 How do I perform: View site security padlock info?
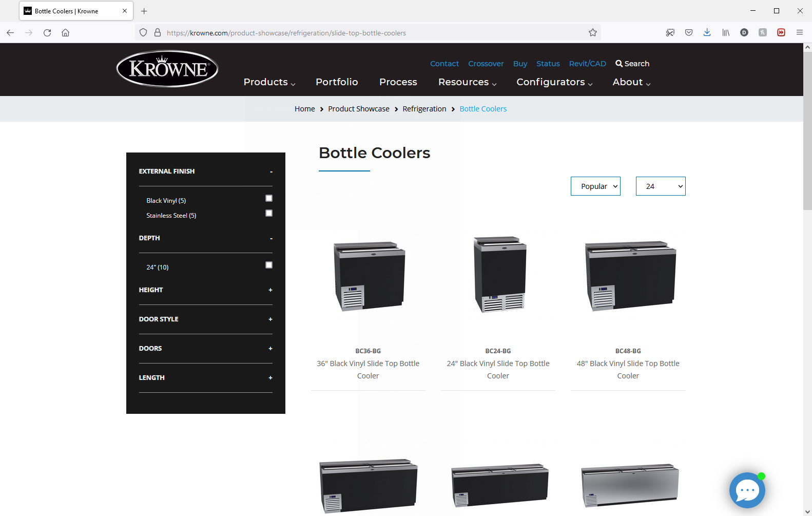click(x=158, y=33)
